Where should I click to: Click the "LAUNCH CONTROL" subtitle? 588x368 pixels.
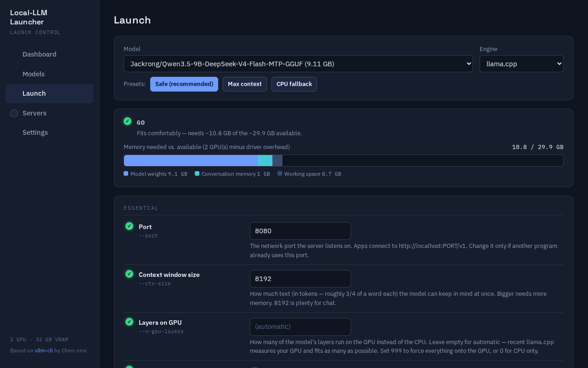pos(35,32)
